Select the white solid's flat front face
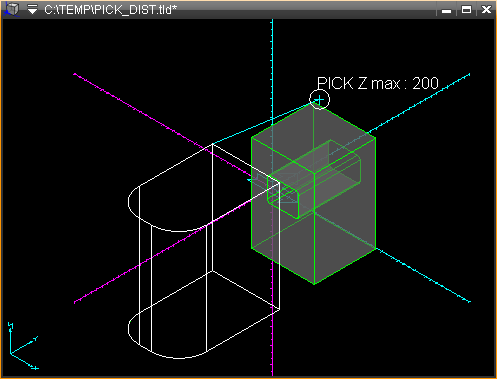497x379 pixels. point(246,227)
